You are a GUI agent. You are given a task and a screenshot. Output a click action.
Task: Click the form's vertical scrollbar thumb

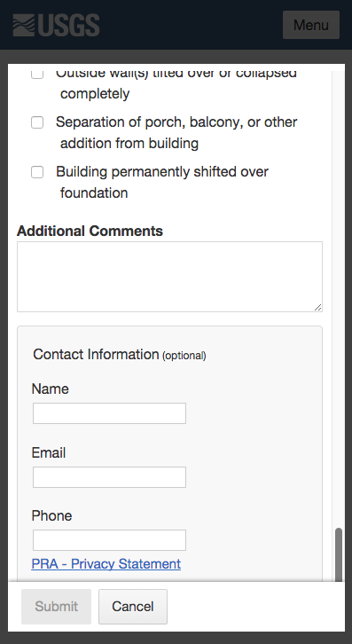click(339, 554)
